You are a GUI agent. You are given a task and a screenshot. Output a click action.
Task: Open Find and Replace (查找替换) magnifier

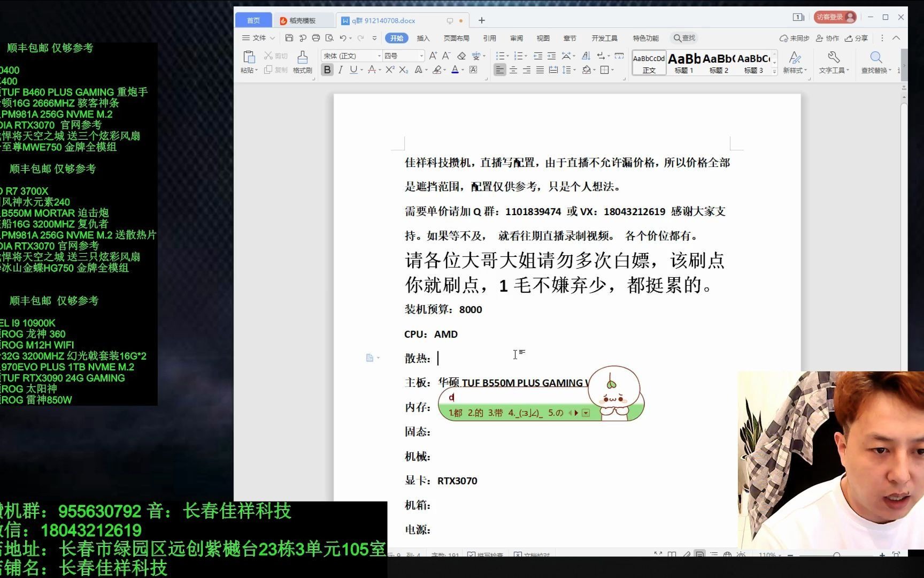point(876,62)
